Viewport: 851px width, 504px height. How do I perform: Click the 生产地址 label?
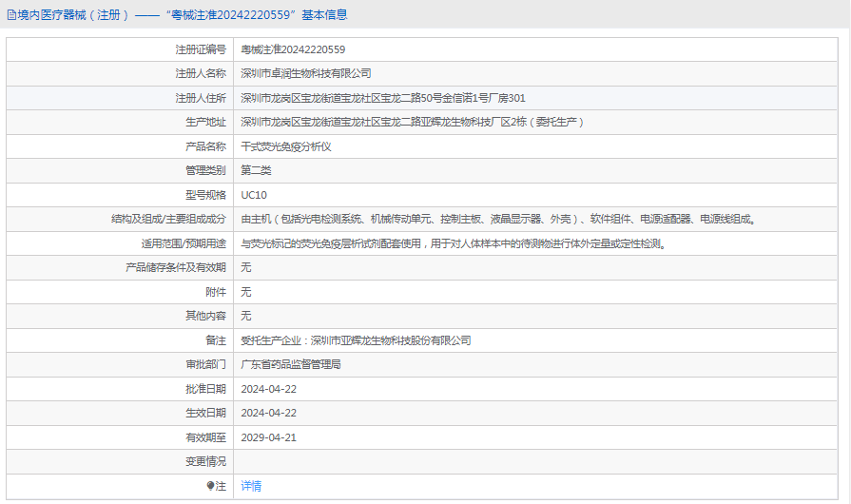(x=205, y=122)
